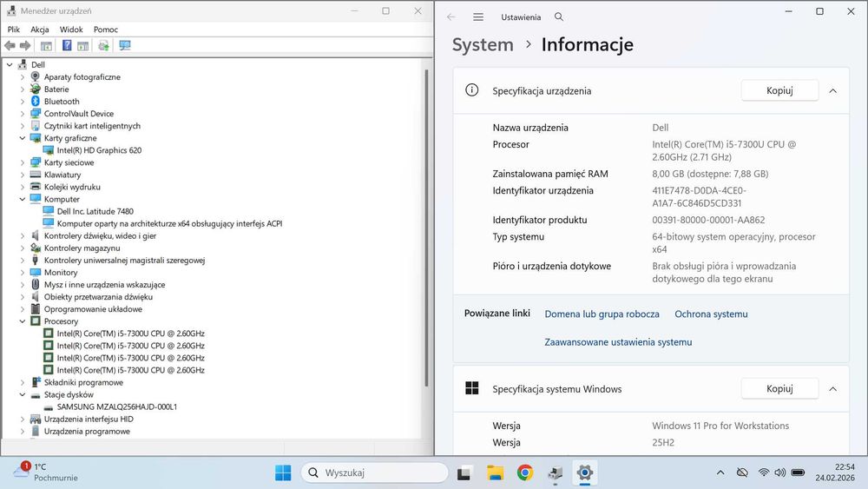Open Wi-Fi network tray icon
Image resolution: width=868 pixels, height=489 pixels.
click(x=764, y=472)
